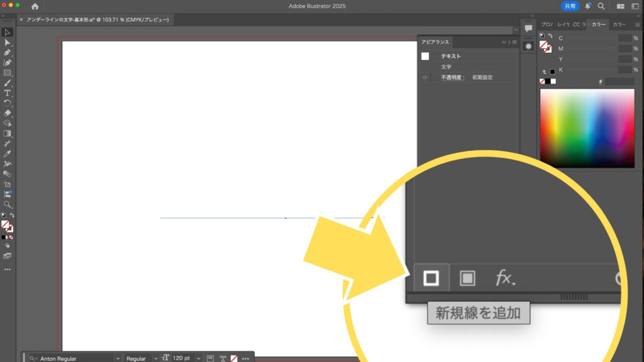Image resolution: width=644 pixels, height=362 pixels.
Task: Click the Add New Fill button
Action: pyautogui.click(x=467, y=278)
